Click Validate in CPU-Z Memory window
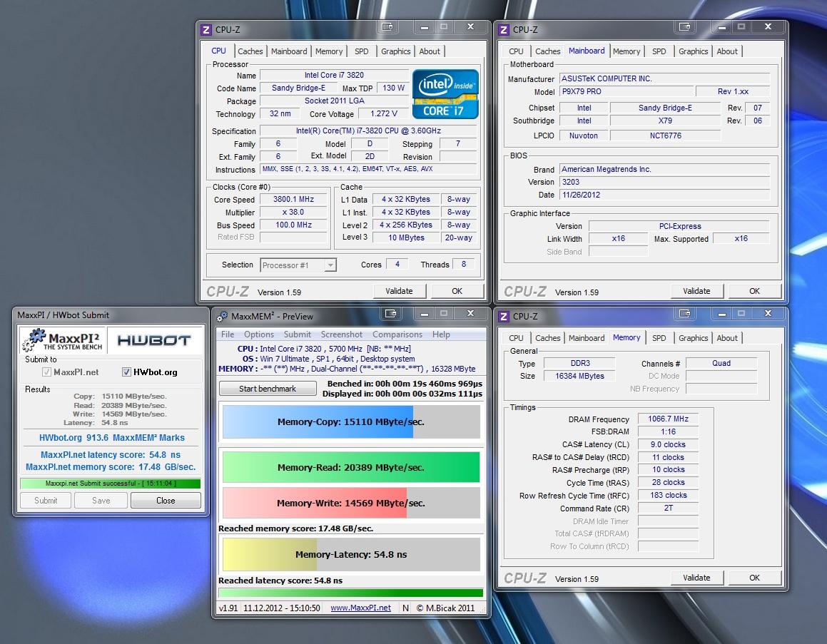827x644 pixels. (696, 578)
